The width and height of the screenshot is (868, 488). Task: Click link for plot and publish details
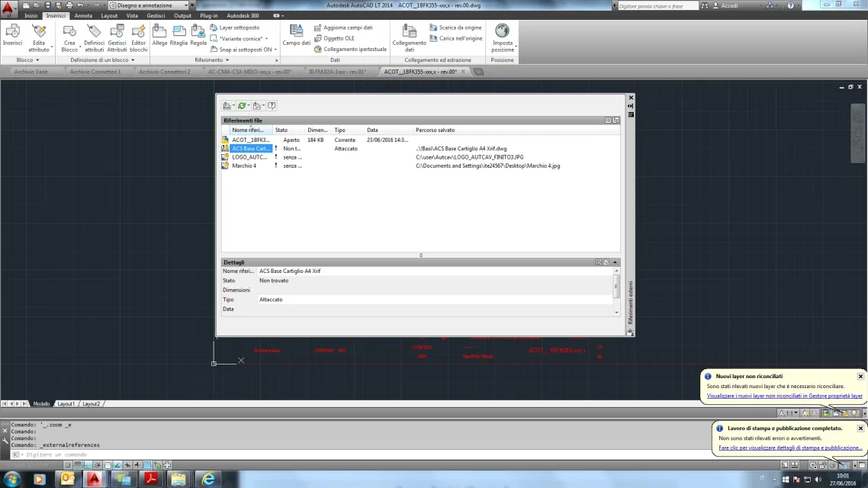pos(790,448)
